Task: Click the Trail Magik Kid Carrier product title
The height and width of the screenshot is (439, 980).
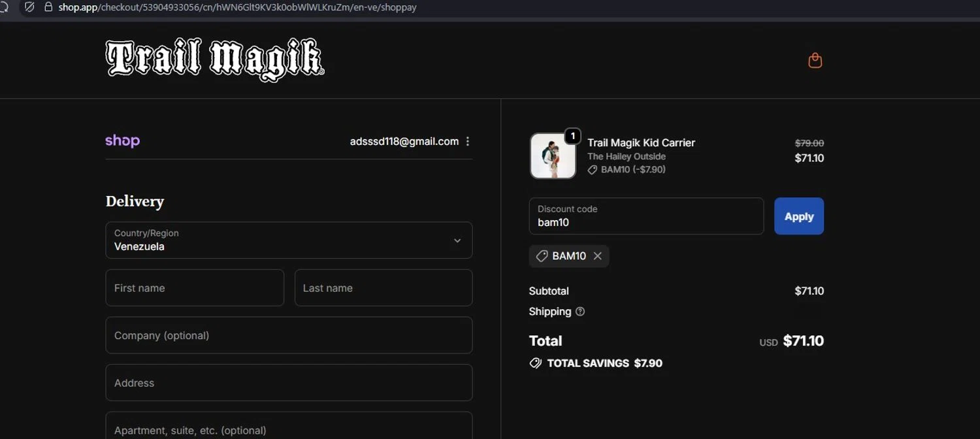Action: tap(641, 142)
